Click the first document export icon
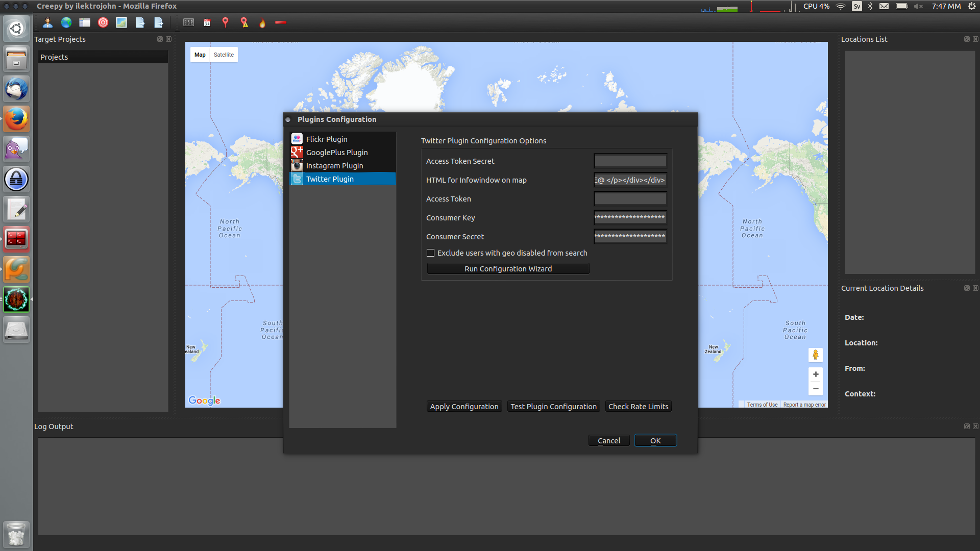This screenshot has width=980, height=551. 140,22
